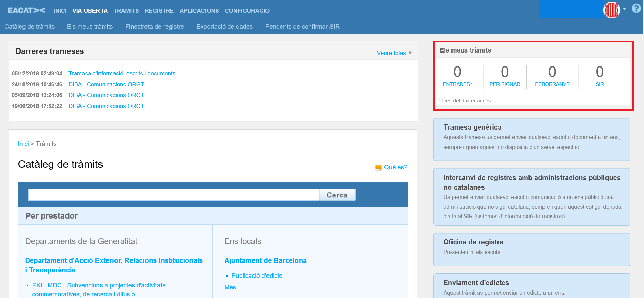Viewport: 644px width, 298px height.
Task: Navigate to Inici in breadcrumb
Action: click(23, 144)
